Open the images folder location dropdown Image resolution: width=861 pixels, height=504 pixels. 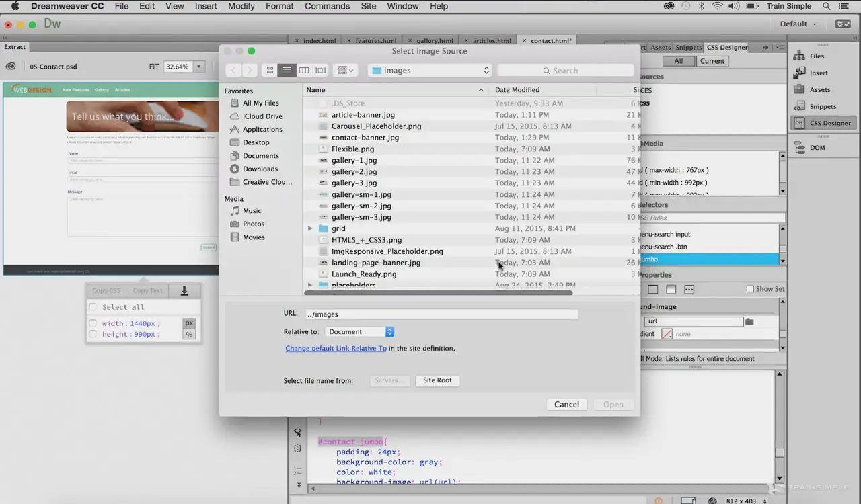(x=430, y=70)
